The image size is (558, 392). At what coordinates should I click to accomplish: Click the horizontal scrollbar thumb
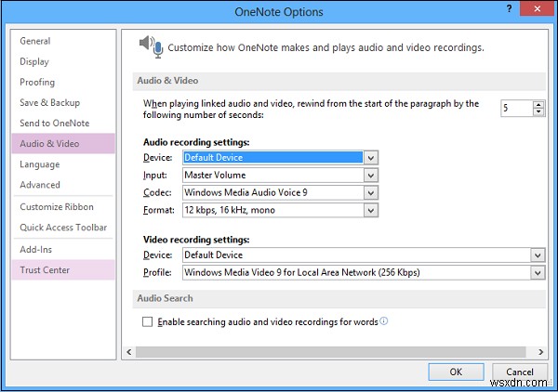point(330,352)
